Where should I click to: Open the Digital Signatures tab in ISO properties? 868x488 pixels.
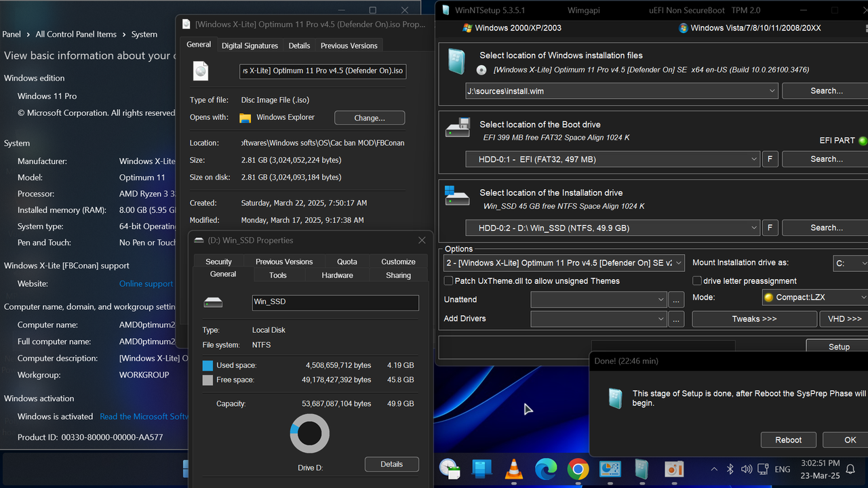[250, 45]
